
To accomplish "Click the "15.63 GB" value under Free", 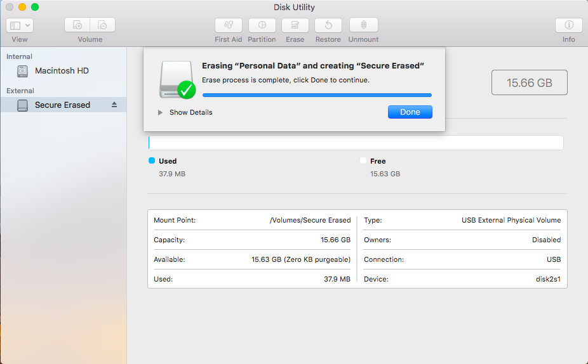I will click(385, 174).
